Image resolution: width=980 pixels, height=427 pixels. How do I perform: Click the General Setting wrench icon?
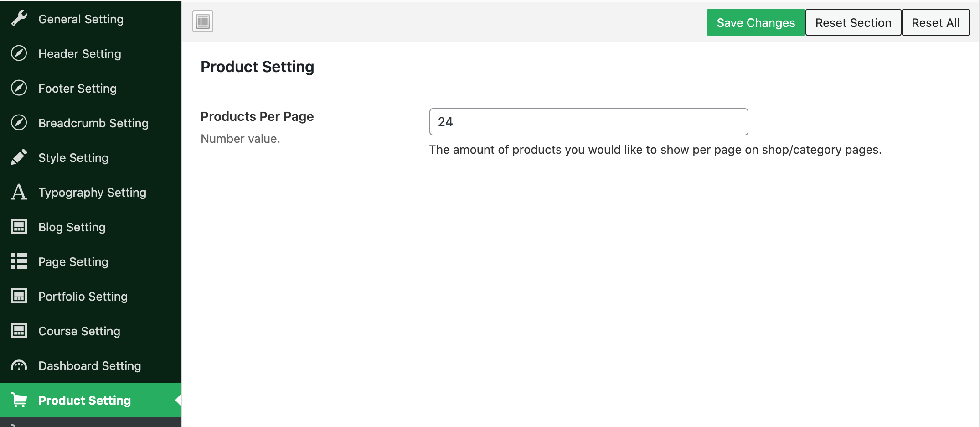click(x=19, y=19)
